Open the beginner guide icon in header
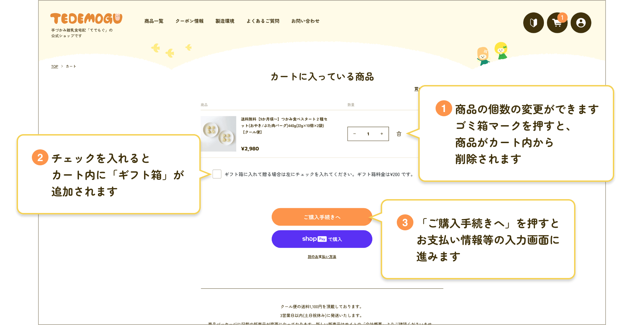This screenshot has height=325, width=644. (x=533, y=23)
